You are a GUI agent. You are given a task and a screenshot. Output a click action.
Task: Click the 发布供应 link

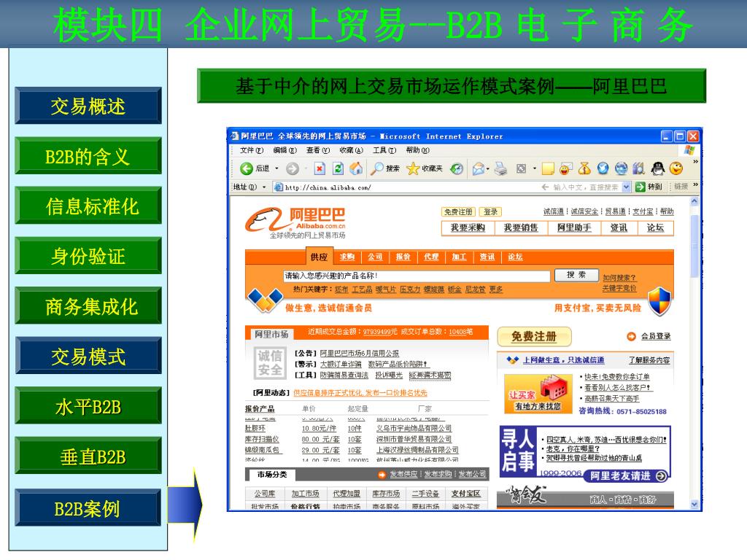[x=403, y=474]
